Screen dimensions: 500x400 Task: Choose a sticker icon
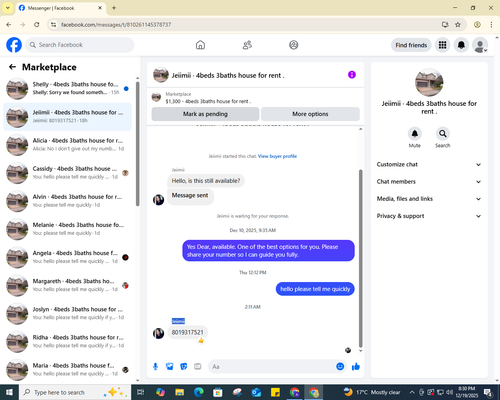click(184, 367)
